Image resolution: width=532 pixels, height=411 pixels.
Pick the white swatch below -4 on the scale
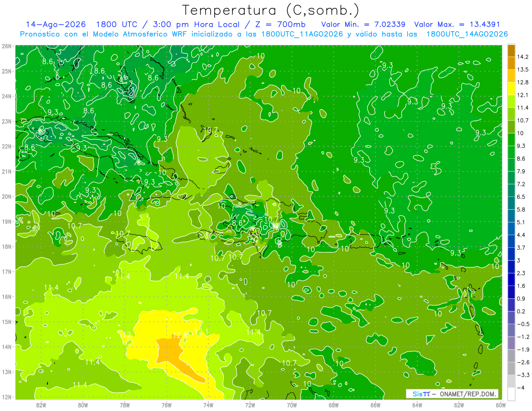[511, 394]
